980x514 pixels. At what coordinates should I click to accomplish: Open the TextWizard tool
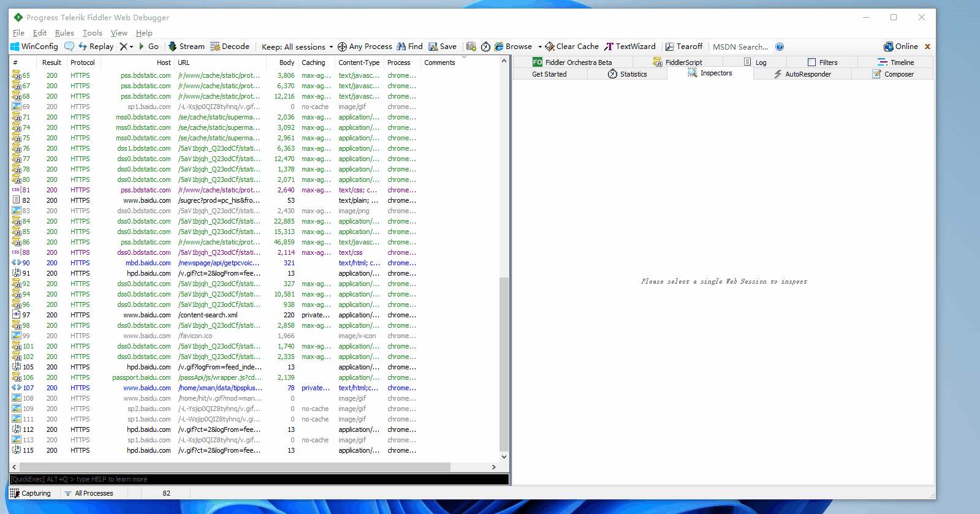630,47
